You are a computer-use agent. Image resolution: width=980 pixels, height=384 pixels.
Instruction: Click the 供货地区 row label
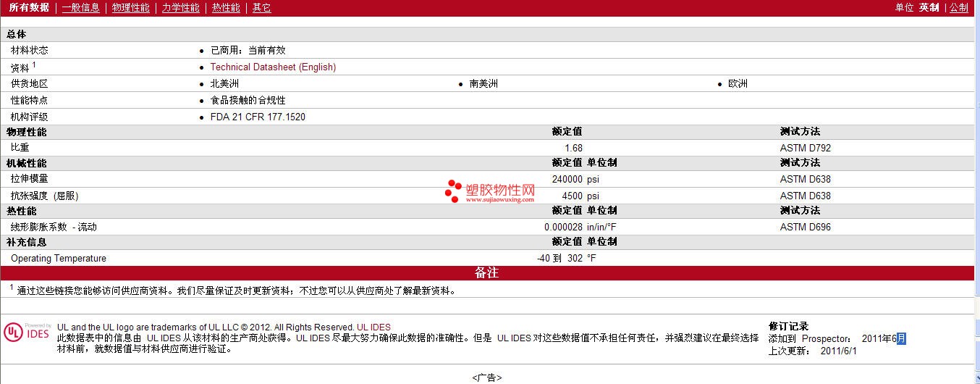tap(30, 83)
